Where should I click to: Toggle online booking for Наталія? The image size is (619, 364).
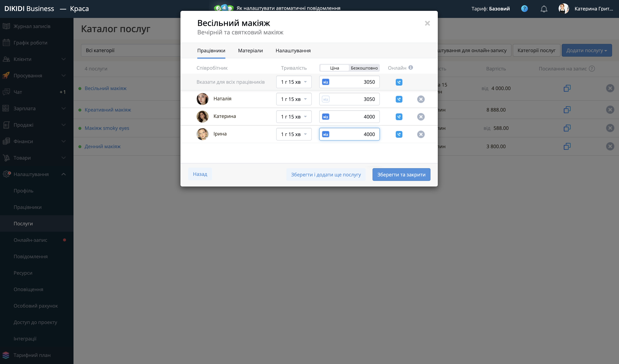[x=399, y=99]
